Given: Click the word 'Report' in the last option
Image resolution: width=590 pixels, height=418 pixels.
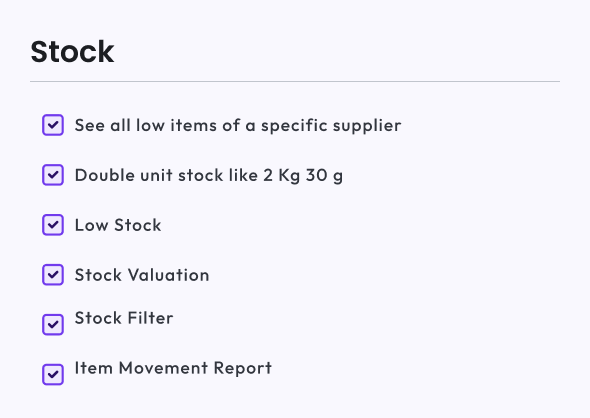Looking at the screenshot, I should [243, 369].
